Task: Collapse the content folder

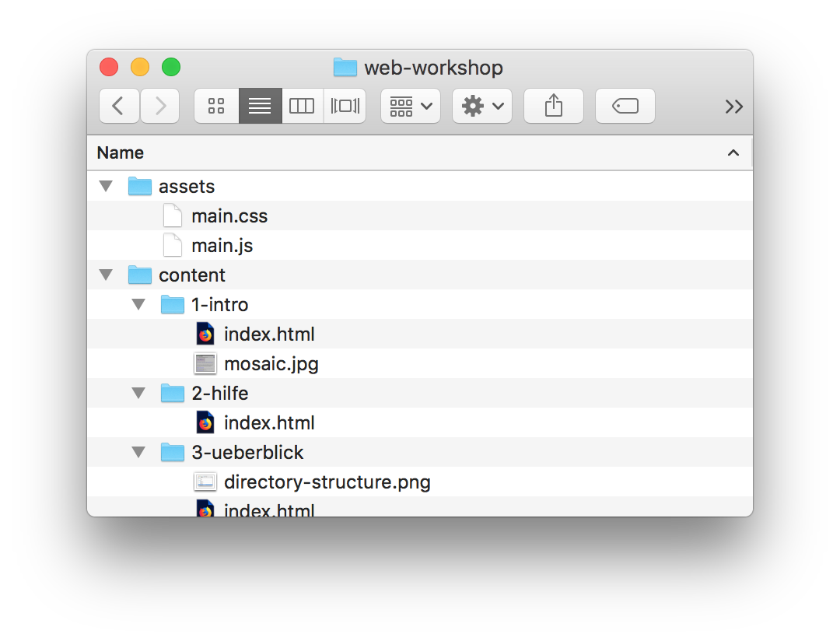Action: [x=106, y=275]
